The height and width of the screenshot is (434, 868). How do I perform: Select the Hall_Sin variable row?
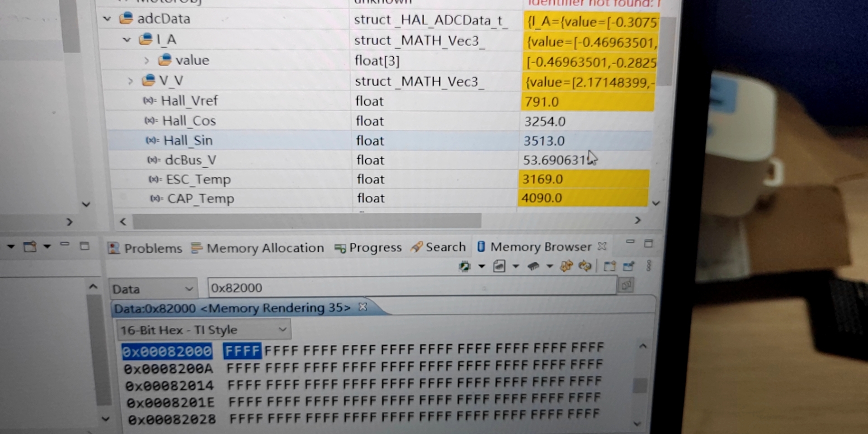(x=379, y=140)
